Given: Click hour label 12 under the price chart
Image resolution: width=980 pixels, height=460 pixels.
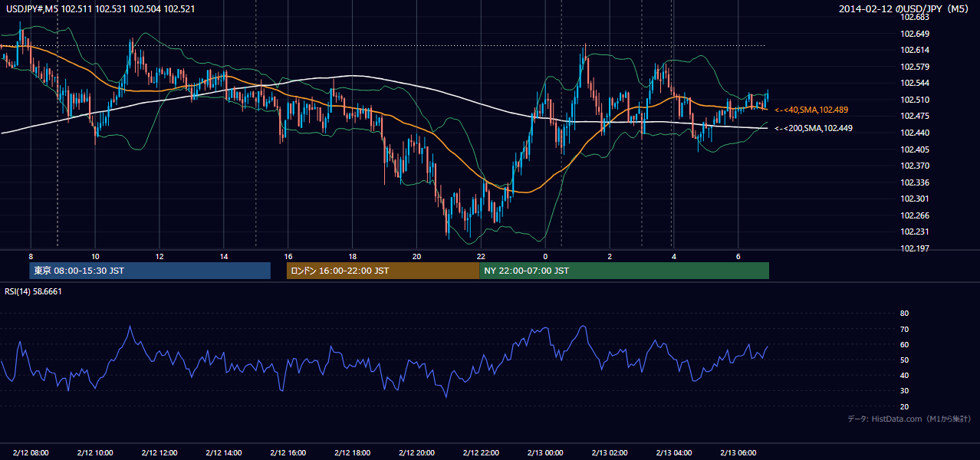Looking at the screenshot, I should [x=159, y=256].
